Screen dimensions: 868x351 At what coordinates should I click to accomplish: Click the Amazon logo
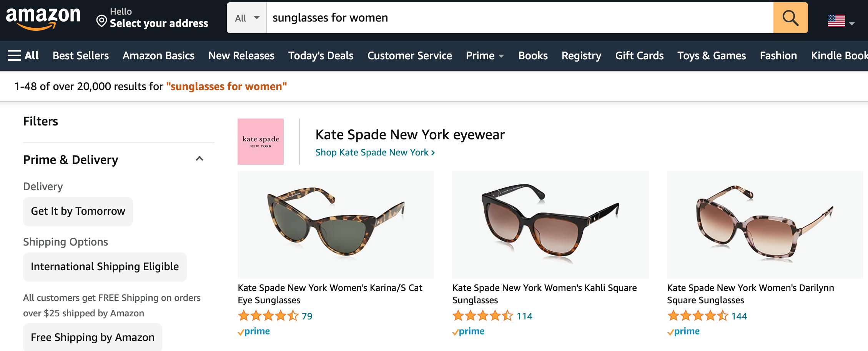(42, 18)
